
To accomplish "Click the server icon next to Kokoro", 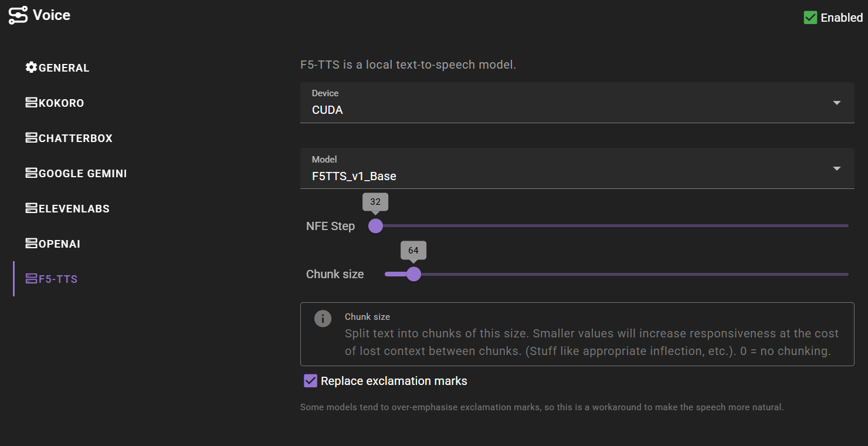I will [31, 103].
